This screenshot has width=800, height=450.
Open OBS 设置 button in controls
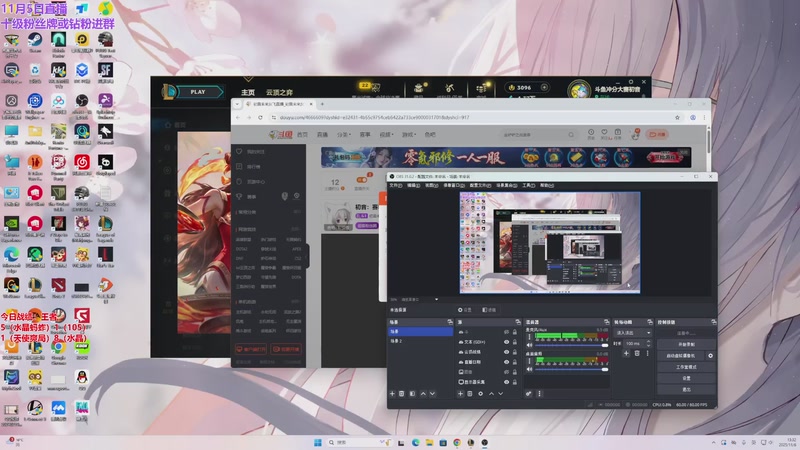(x=686, y=378)
